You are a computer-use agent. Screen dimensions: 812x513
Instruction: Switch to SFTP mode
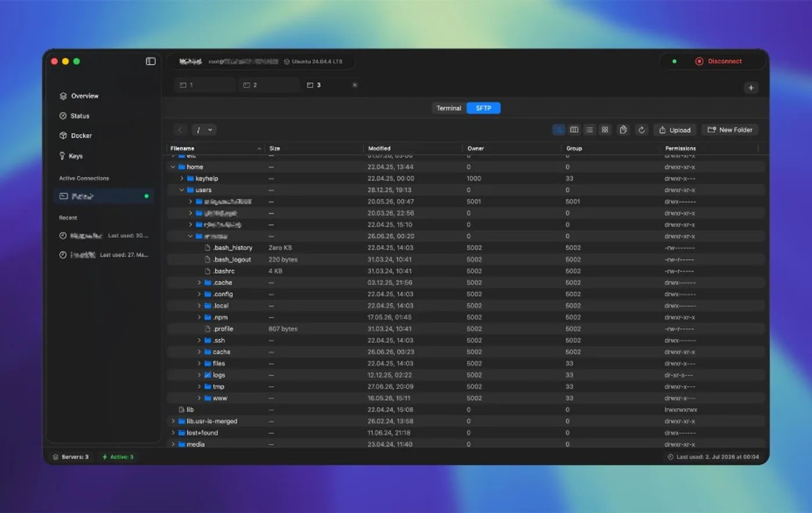tap(484, 108)
